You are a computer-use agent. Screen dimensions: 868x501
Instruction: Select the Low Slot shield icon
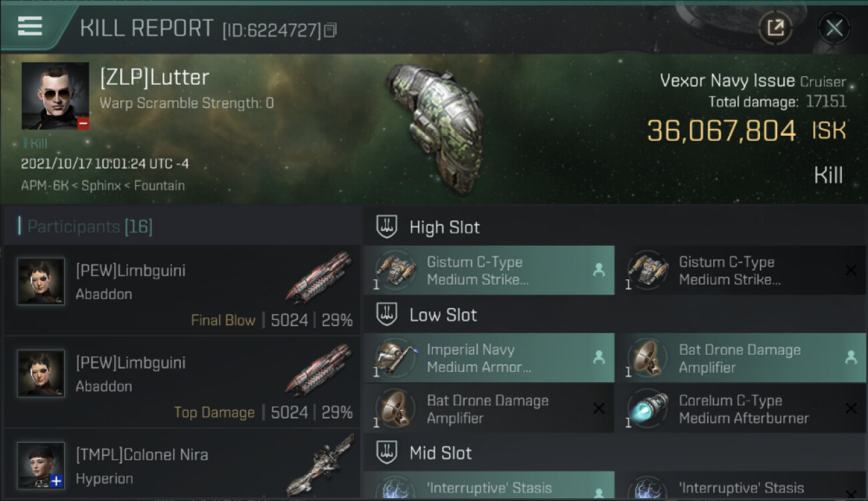(387, 315)
